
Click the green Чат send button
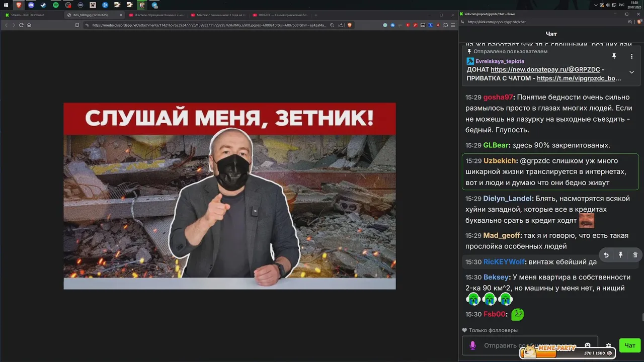630,345
